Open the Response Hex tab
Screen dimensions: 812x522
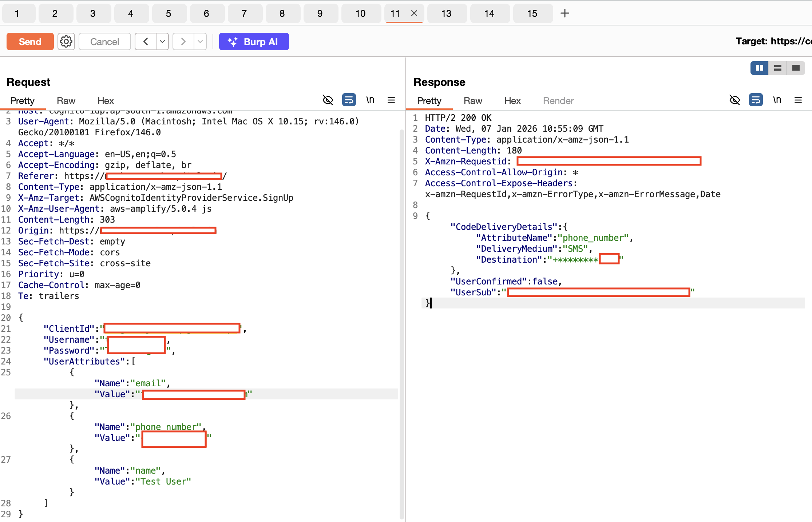[512, 101]
